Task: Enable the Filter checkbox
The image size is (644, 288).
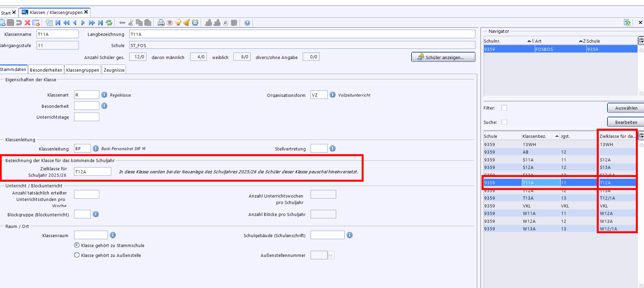Action: 504,108
